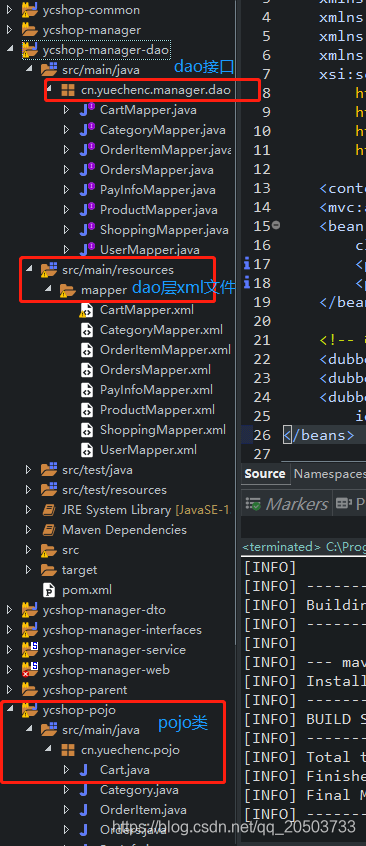Expand the ycshop-manager-dto project
Screen dimensions: 366x846
tap(10, 610)
